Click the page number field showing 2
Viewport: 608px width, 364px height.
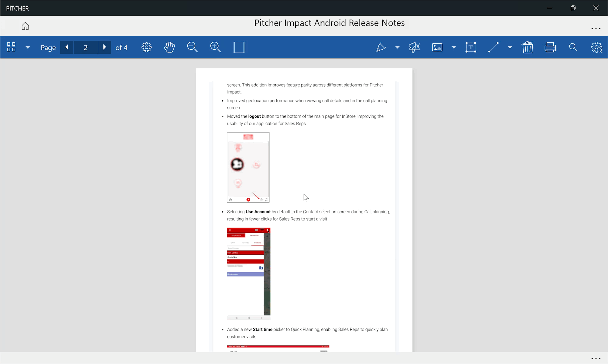85,47
